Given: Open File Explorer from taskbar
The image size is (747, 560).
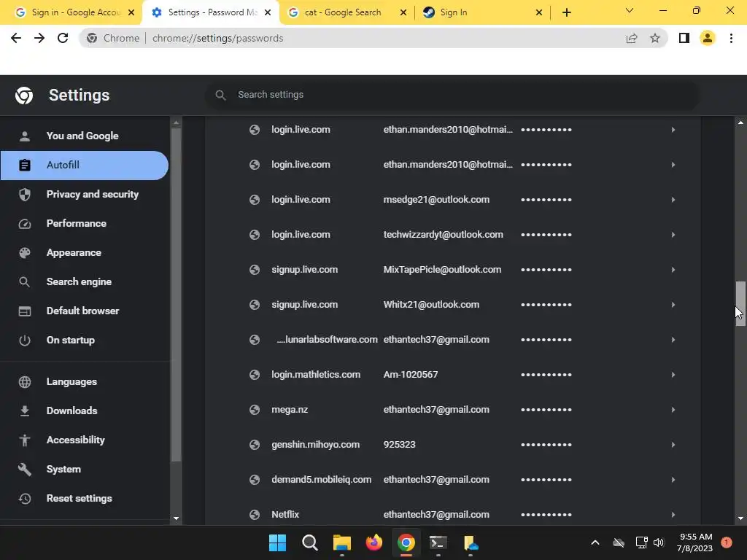Looking at the screenshot, I should click(341, 542).
